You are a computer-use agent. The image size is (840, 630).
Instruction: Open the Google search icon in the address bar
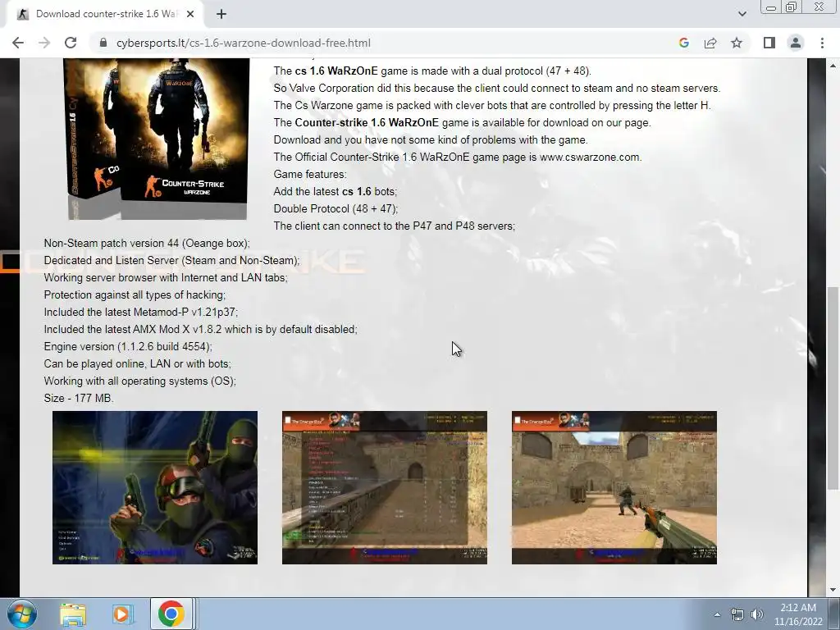683,43
